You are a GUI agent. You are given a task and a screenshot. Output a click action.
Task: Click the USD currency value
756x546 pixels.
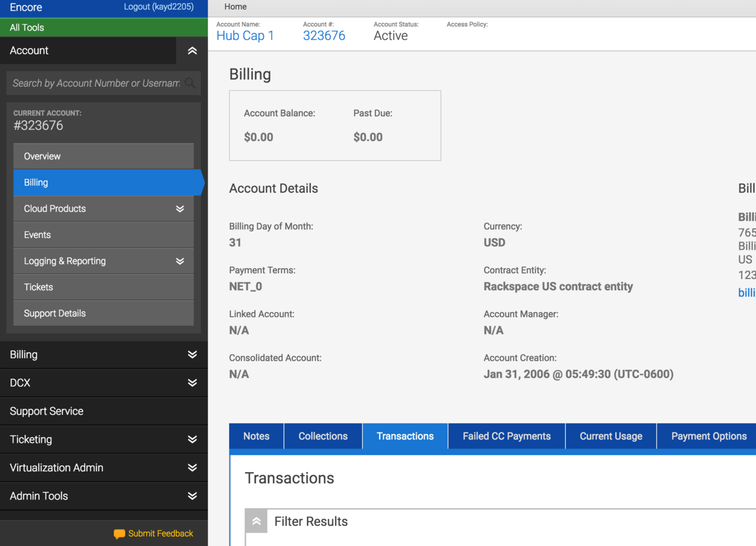coord(494,243)
